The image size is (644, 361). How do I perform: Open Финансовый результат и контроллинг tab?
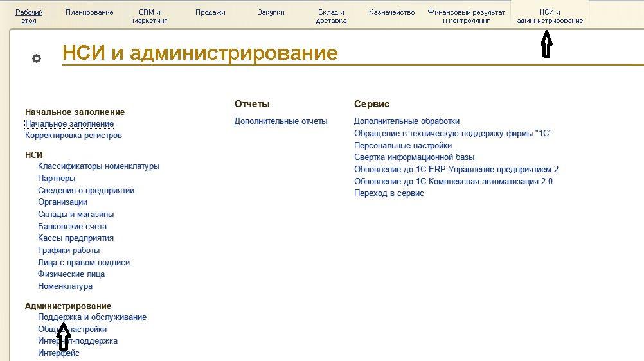[466, 17]
